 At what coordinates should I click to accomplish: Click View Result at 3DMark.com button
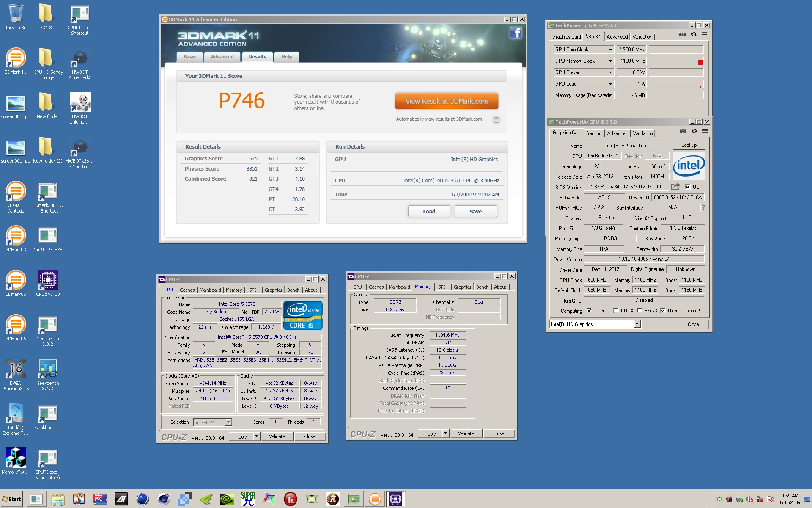(x=447, y=101)
